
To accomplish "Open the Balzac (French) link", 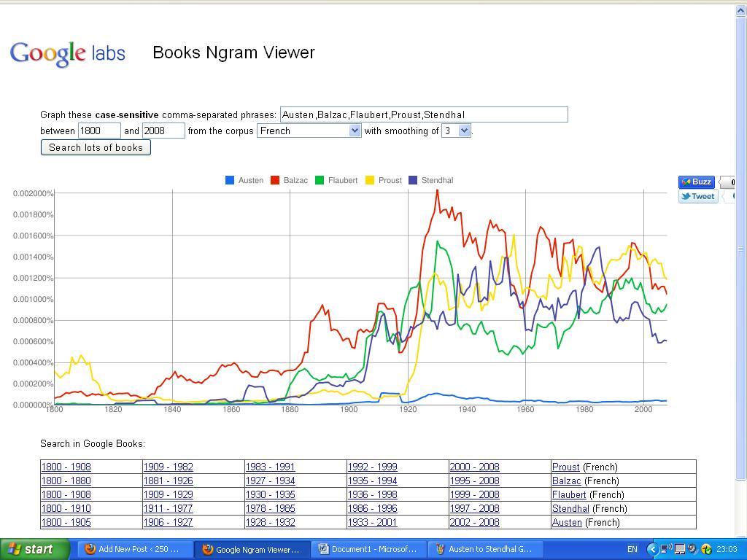I will 566,481.
